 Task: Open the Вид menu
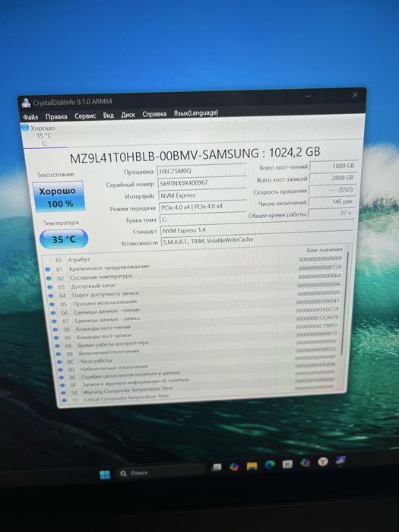[108, 116]
